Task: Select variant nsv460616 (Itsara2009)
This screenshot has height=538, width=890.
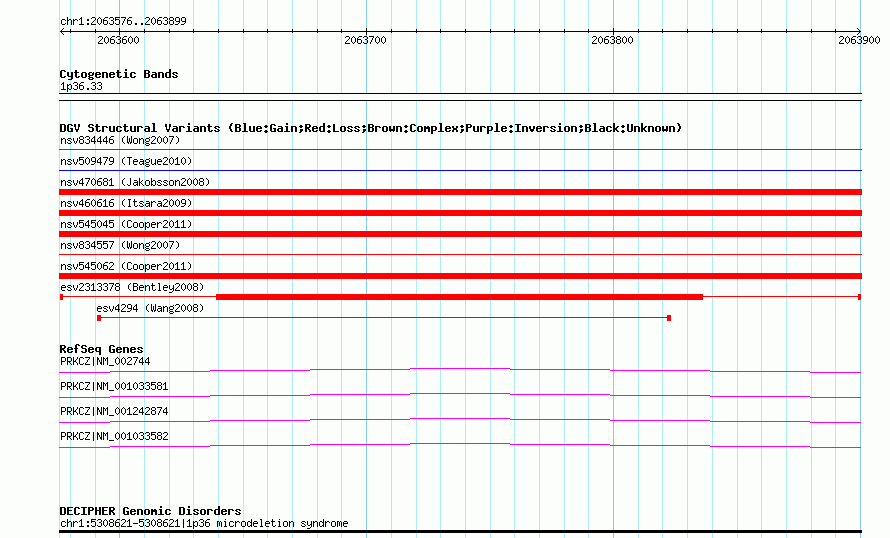Action: click(126, 203)
